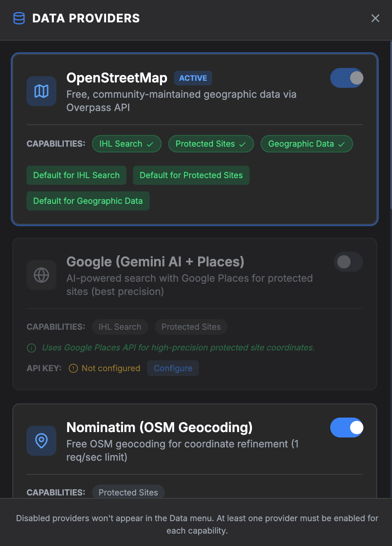Click the database icon beside Data Providers
392x546 pixels.
click(x=19, y=19)
